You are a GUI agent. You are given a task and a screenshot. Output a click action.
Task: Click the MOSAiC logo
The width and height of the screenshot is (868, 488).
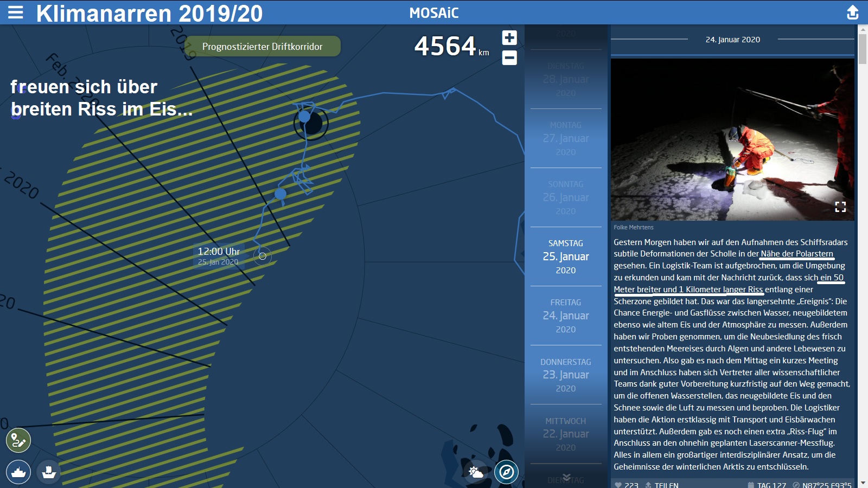tap(434, 13)
